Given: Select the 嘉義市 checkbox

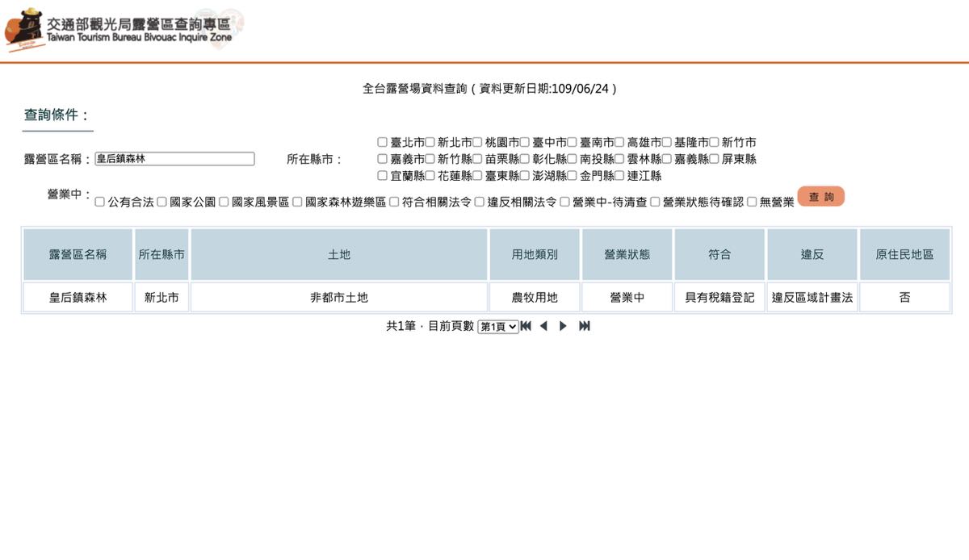Looking at the screenshot, I should coord(383,159).
